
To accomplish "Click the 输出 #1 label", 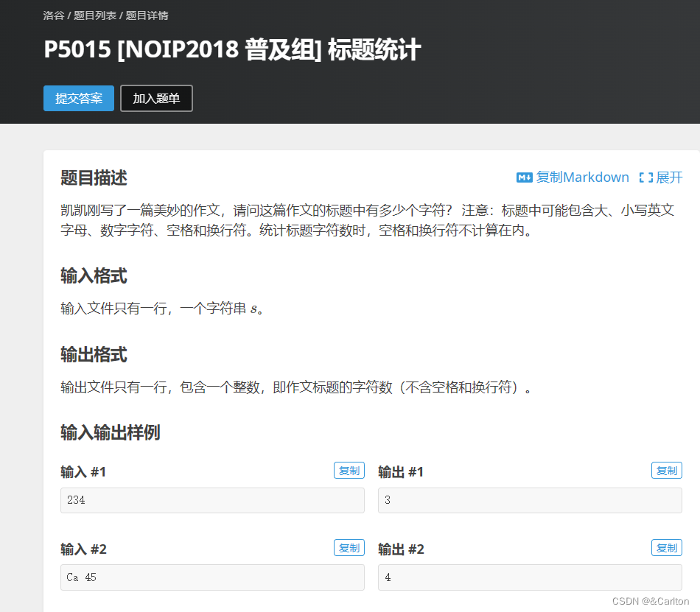I will 401,471.
